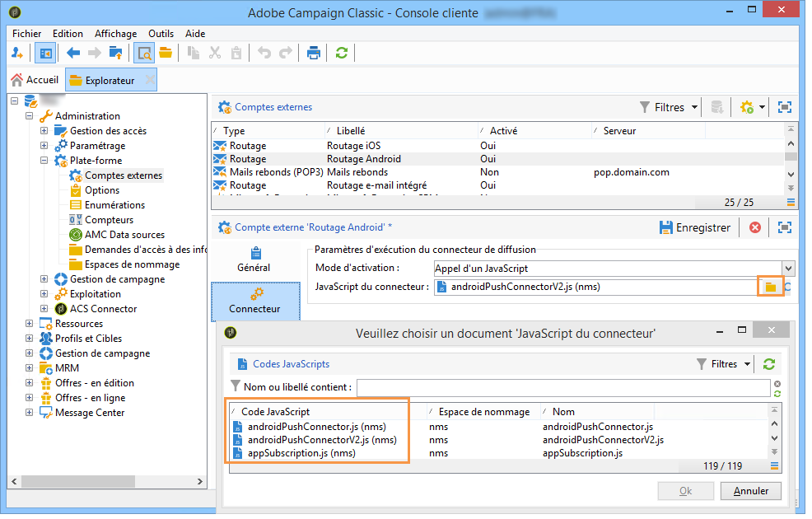Open Enumérations in the tree
This screenshot has height=519, width=812.
pos(114,205)
